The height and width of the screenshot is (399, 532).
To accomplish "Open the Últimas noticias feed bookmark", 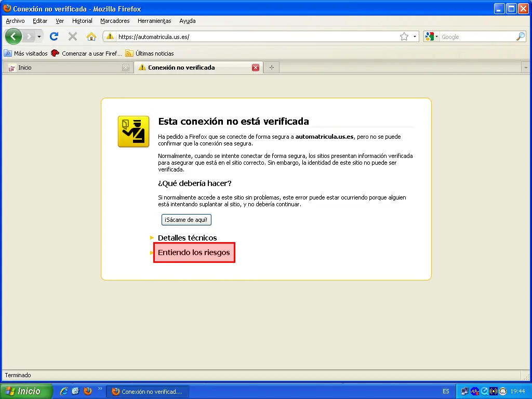I will (x=150, y=54).
